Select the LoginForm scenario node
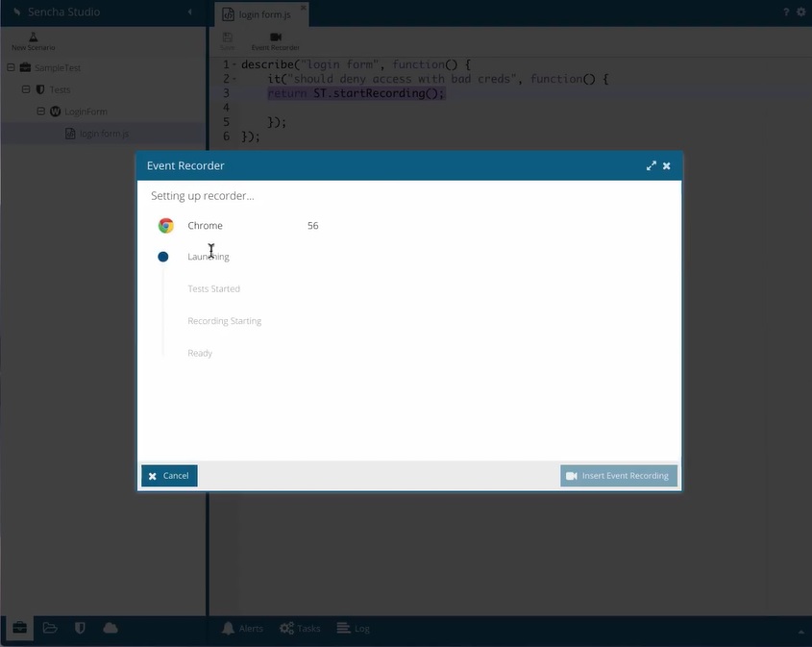Screen dimensions: 812x647 pyautogui.click(x=86, y=112)
